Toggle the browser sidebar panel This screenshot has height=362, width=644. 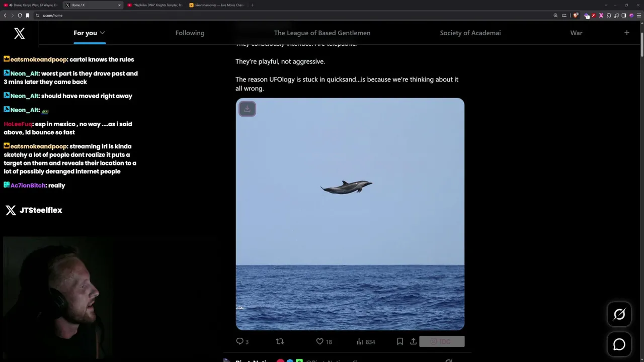(x=624, y=16)
